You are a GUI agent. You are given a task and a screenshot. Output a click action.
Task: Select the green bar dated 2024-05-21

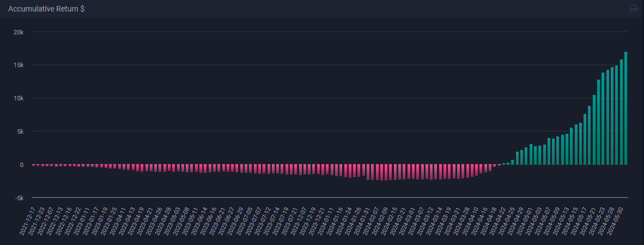(594, 130)
